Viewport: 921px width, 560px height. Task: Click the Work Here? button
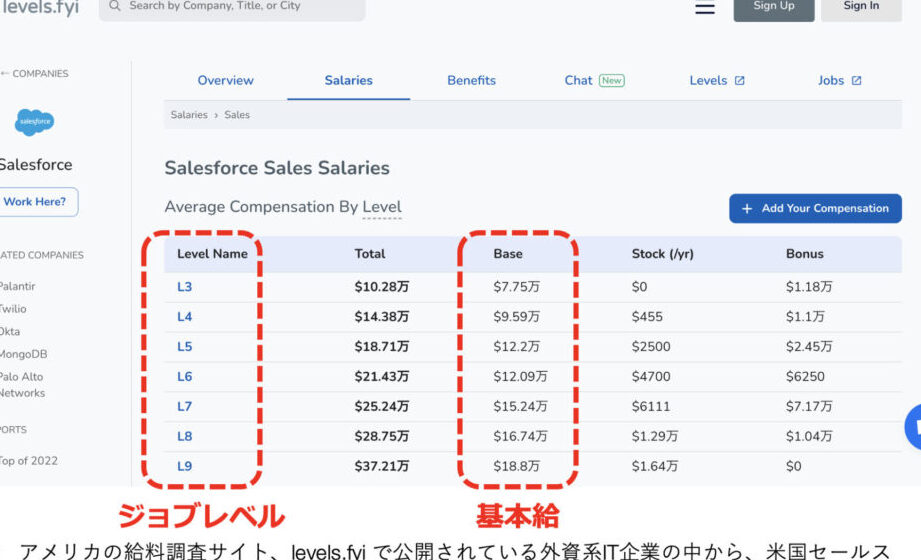click(x=36, y=201)
